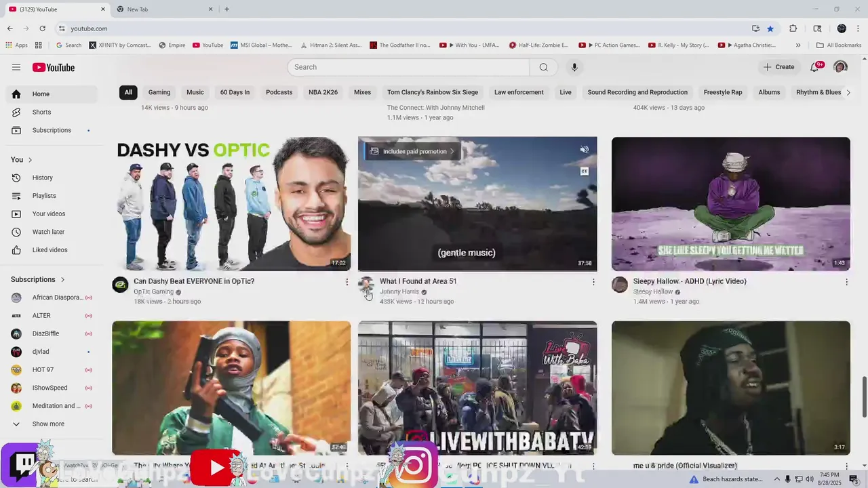Select the Podcasts filter chip
The width and height of the screenshot is (868, 488).
pos(279,92)
